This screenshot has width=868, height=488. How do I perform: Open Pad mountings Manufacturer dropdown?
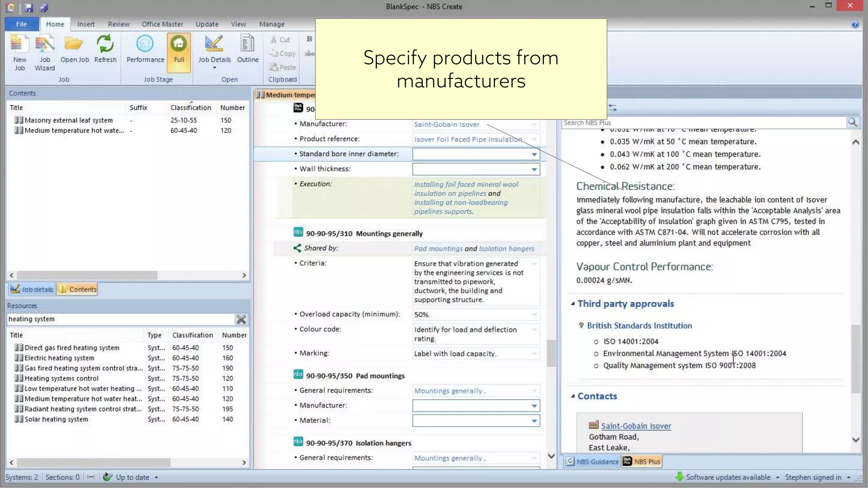(x=534, y=406)
